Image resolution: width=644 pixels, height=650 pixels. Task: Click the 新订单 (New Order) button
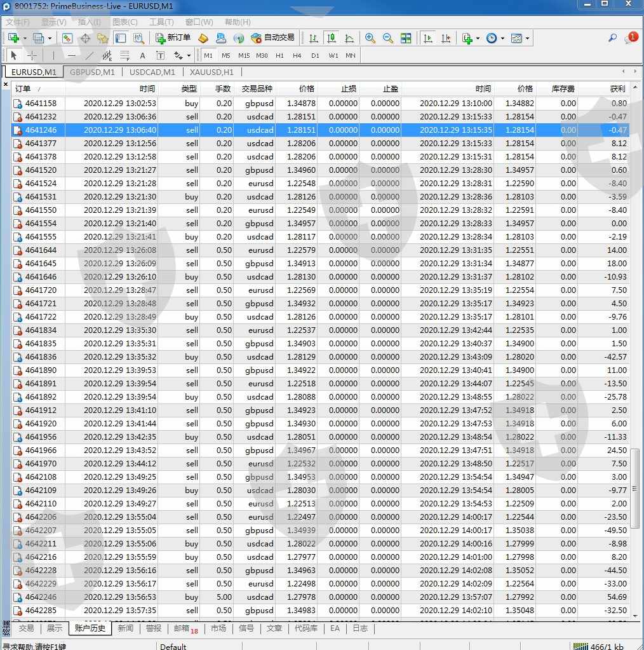[173, 38]
